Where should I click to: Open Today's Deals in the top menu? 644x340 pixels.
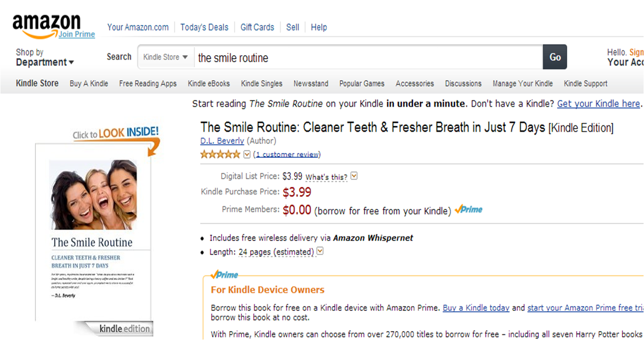pyautogui.click(x=204, y=27)
